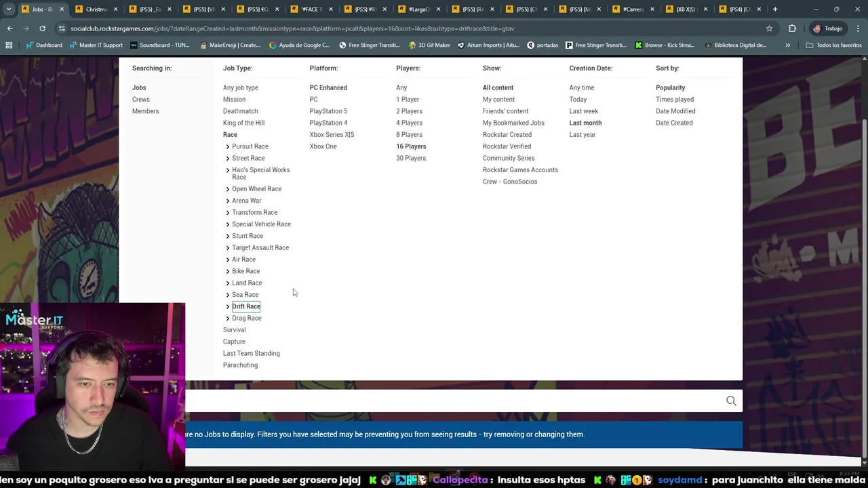Choose Bike Race subtype
The width and height of the screenshot is (868, 488).
click(x=245, y=271)
